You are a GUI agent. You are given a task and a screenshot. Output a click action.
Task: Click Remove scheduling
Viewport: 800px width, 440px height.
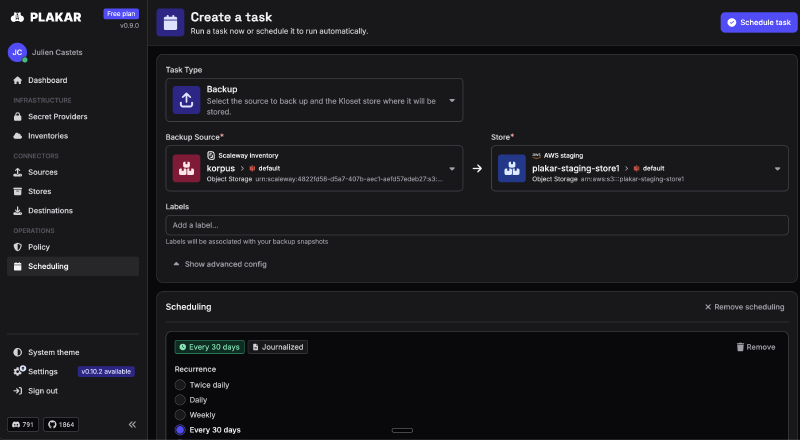click(x=744, y=307)
